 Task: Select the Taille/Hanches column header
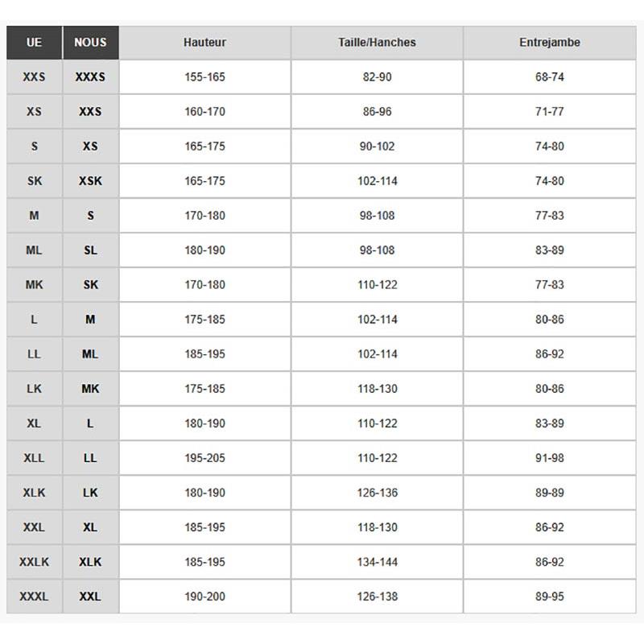tap(377, 43)
